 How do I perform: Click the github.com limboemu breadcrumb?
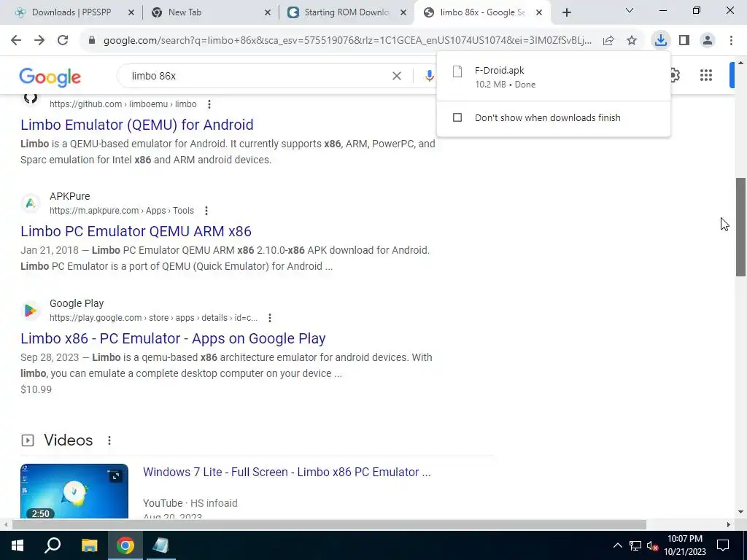(x=123, y=104)
